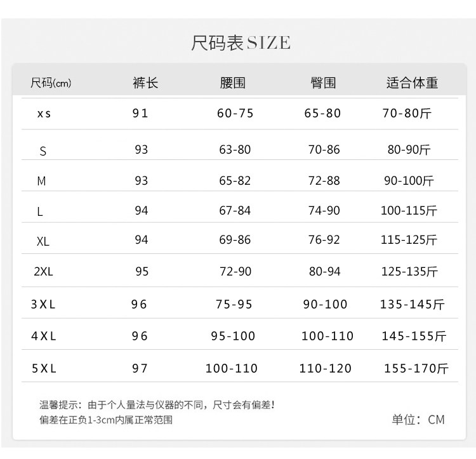The image size is (476, 459).
Task: Click the 75-95 waist value
Action: click(234, 304)
